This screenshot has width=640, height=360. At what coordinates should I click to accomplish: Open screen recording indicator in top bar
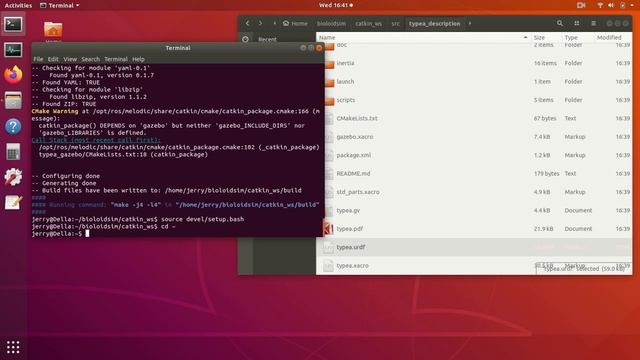click(x=581, y=5)
